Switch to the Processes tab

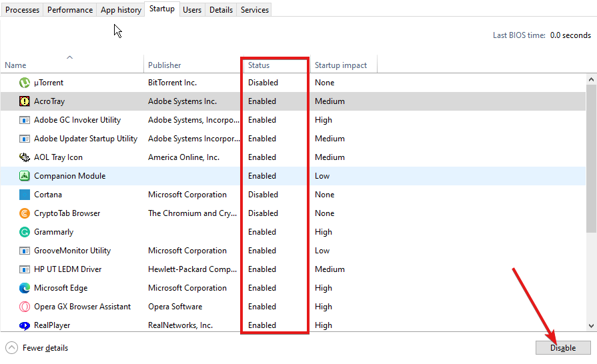pyautogui.click(x=23, y=10)
